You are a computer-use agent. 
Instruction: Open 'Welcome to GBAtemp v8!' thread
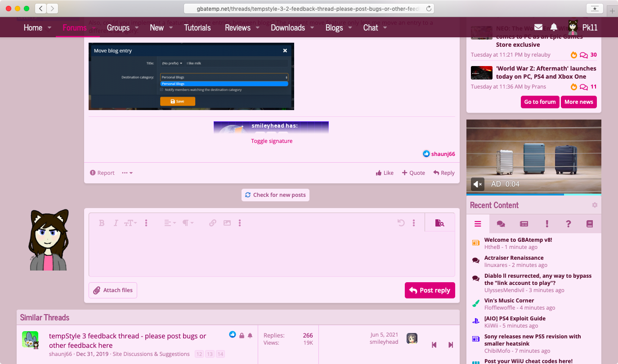[x=518, y=240]
